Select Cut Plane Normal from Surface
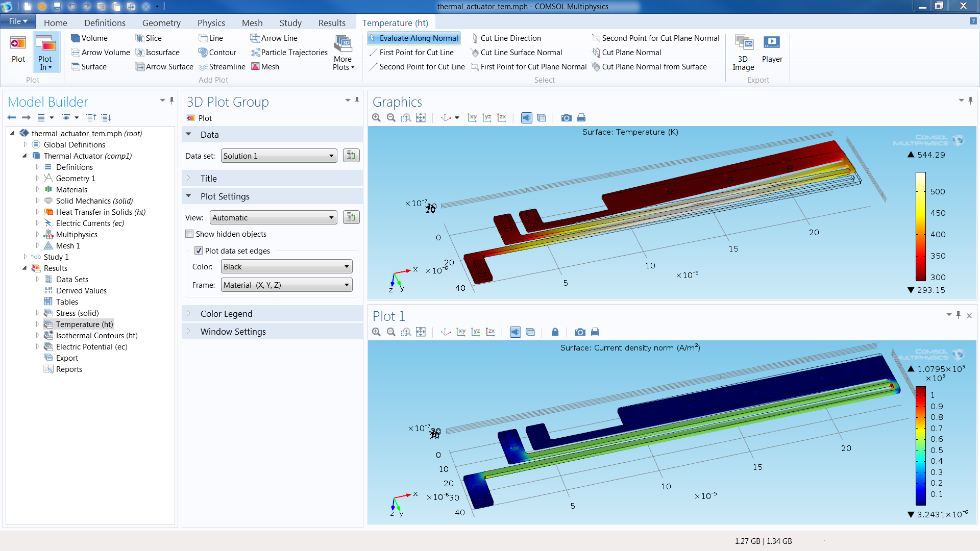This screenshot has width=980, height=551. pyautogui.click(x=649, y=67)
